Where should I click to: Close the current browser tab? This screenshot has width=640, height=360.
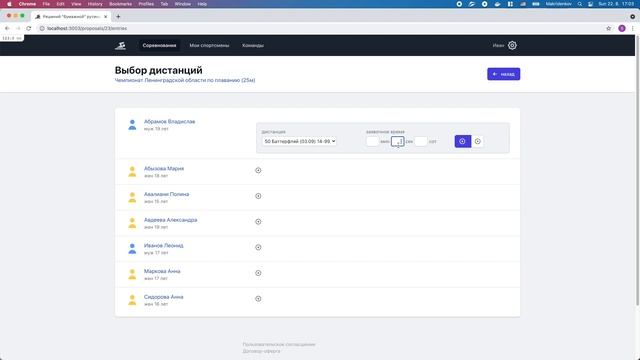click(x=105, y=17)
